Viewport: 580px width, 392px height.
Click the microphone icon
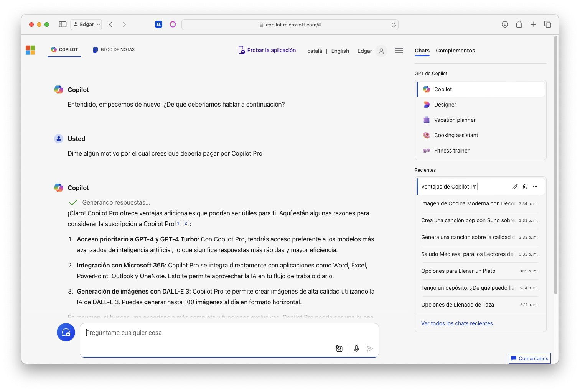click(x=356, y=348)
